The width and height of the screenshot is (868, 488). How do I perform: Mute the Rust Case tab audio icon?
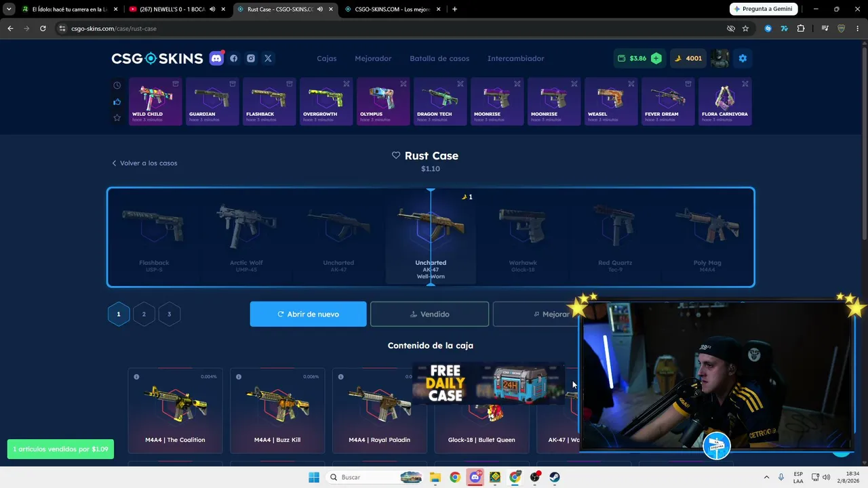pyautogui.click(x=319, y=9)
